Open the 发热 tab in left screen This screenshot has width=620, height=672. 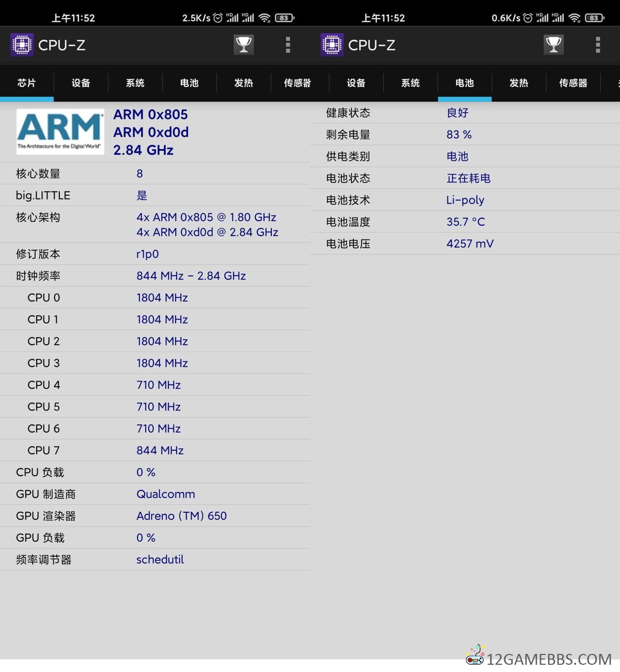[244, 83]
